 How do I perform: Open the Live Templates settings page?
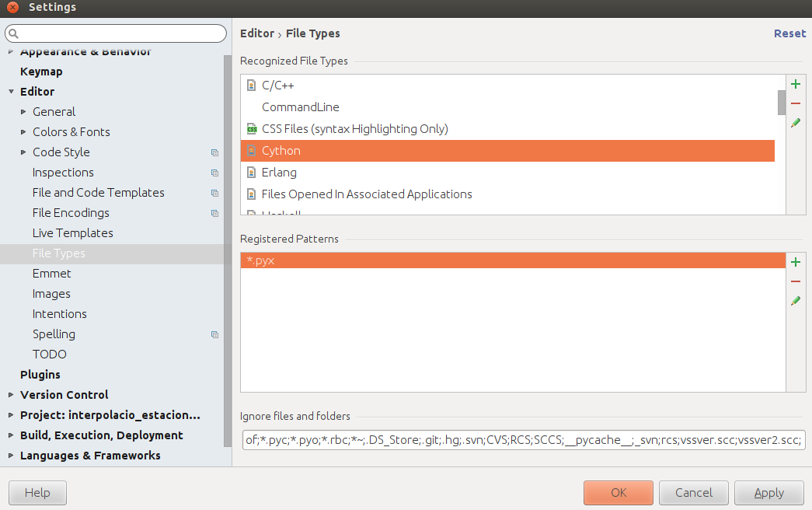click(72, 232)
